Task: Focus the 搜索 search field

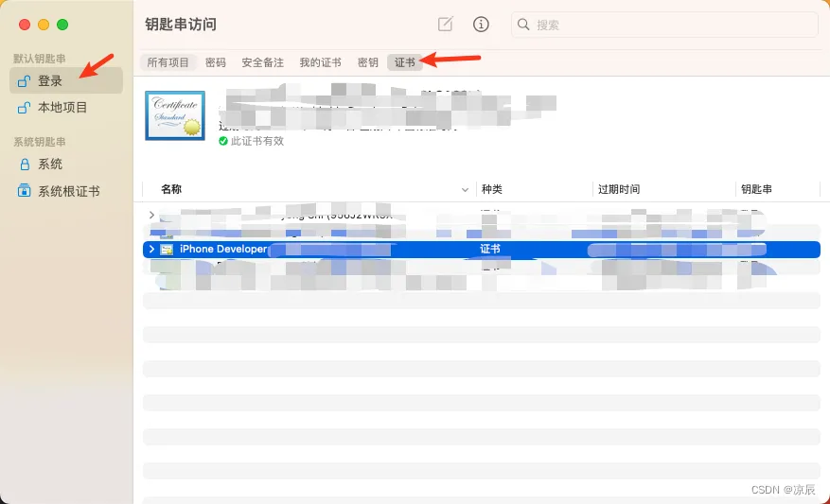Action: [x=664, y=25]
